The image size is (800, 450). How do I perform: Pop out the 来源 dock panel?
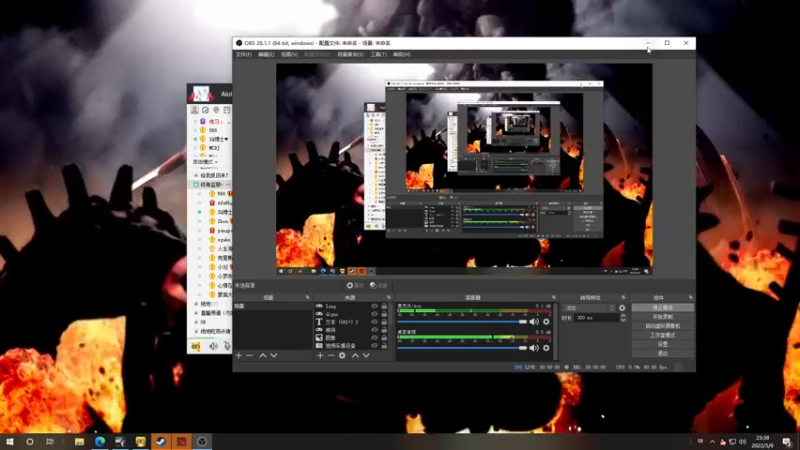point(389,297)
